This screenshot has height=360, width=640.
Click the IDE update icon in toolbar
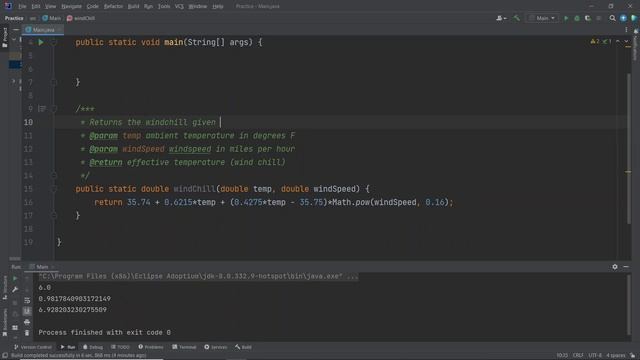[623, 18]
